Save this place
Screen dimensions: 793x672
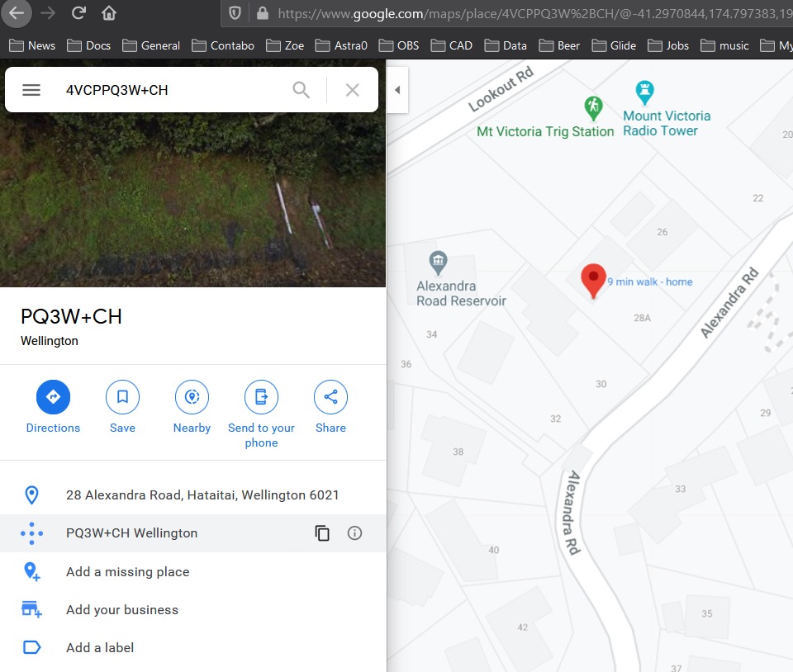pos(122,398)
